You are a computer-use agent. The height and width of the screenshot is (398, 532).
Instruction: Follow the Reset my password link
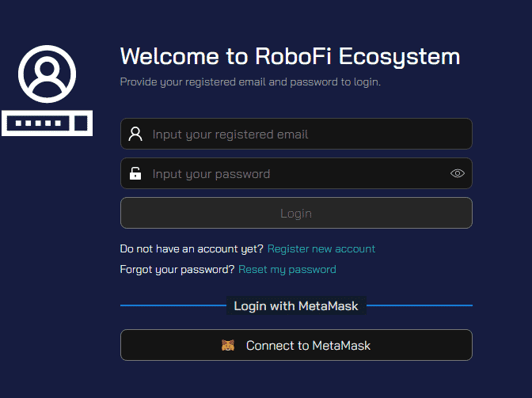click(x=287, y=270)
